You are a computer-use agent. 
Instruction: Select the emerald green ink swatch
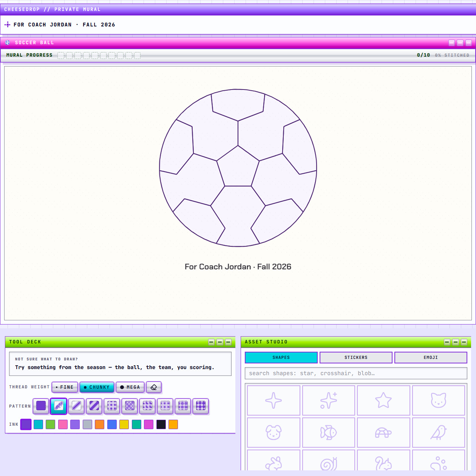tap(136, 424)
